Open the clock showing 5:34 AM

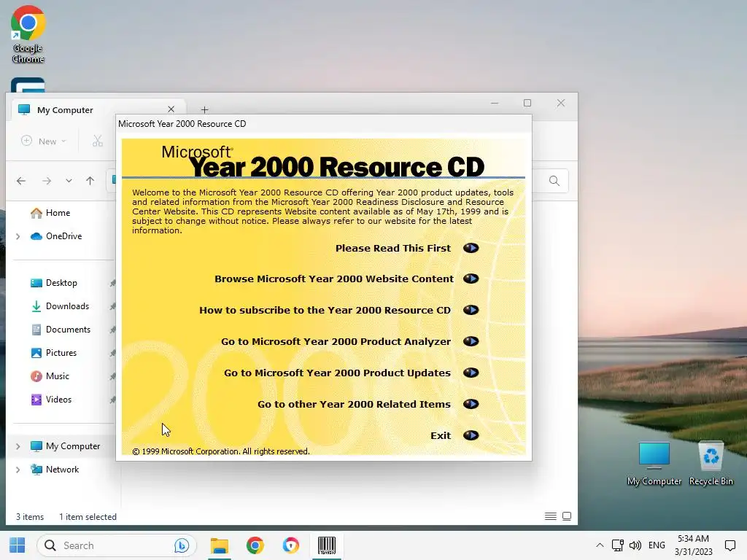693,545
